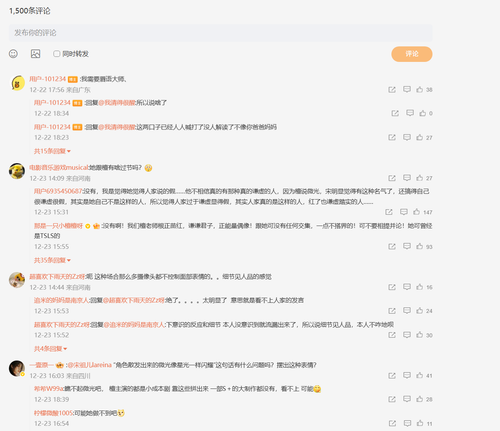This screenshot has width=500, height=431.
Task: Like the reply posted 12-22 18:23
Action: click(x=419, y=137)
